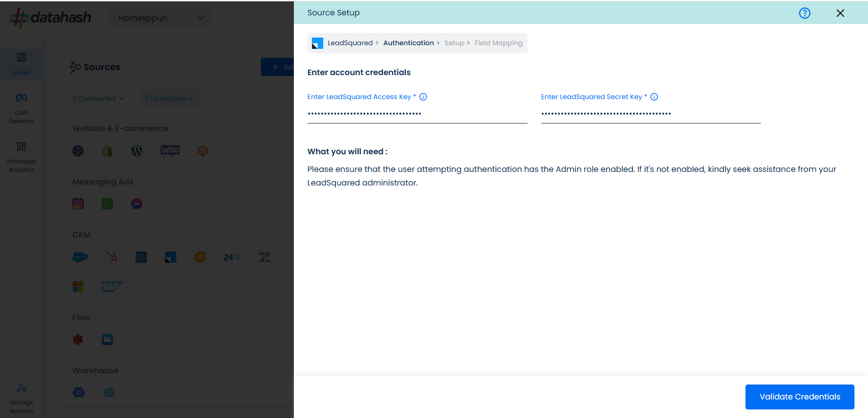The width and height of the screenshot is (868, 418).
Task: Click the LeadSquared logo in breadcrumb
Action: 317,43
